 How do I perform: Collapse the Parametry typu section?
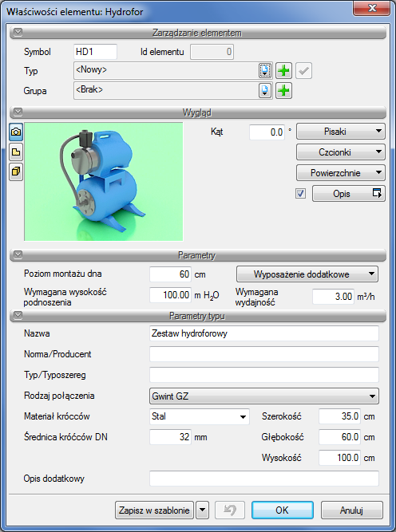(18, 316)
